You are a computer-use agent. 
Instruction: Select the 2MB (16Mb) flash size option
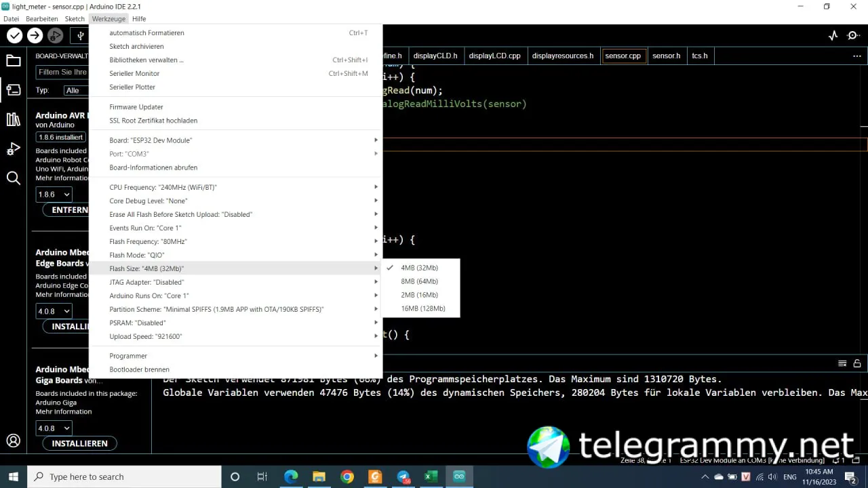click(421, 295)
